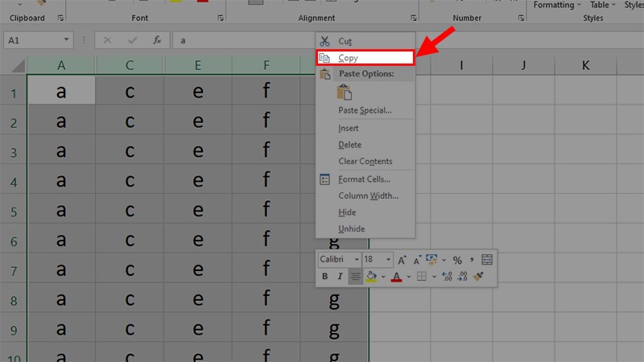Click the Borders icon in mini toolbar
The height and width of the screenshot is (362, 644).
click(421, 276)
